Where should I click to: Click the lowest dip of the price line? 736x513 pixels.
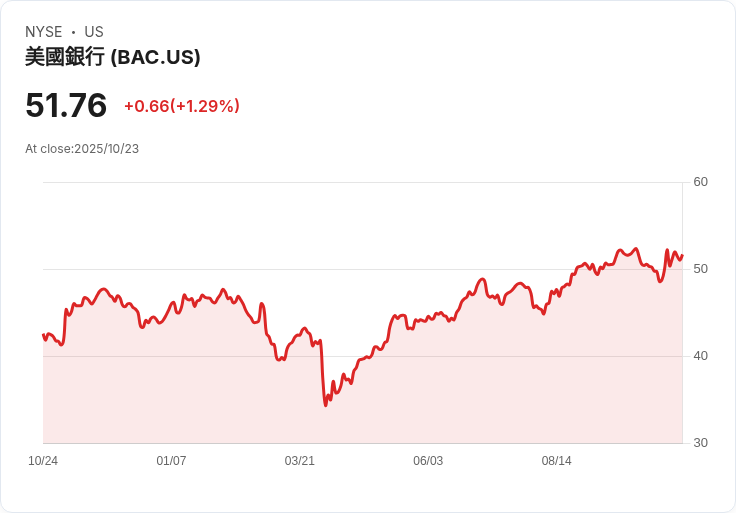click(326, 404)
